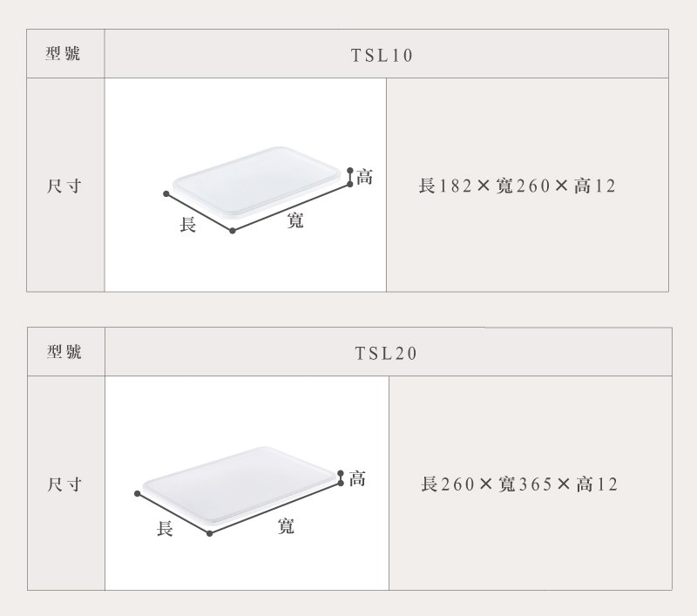Click the TSL20 diagram's bottom corner dot
This screenshot has width=697, height=616.
coord(210,533)
